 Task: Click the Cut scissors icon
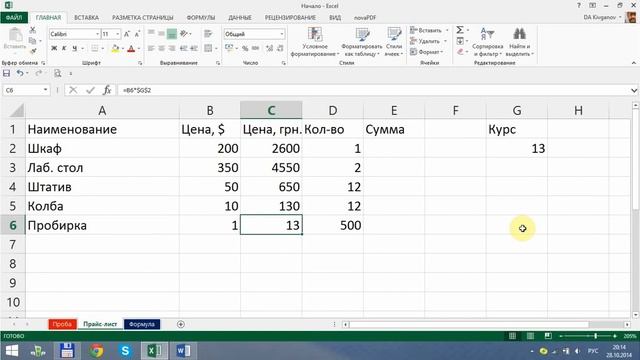pos(33,30)
